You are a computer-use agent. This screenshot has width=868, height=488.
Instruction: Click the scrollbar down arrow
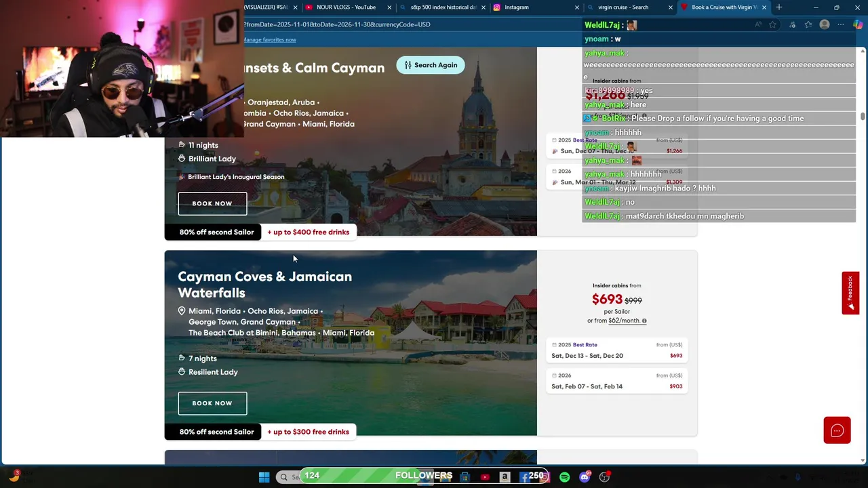(x=863, y=461)
